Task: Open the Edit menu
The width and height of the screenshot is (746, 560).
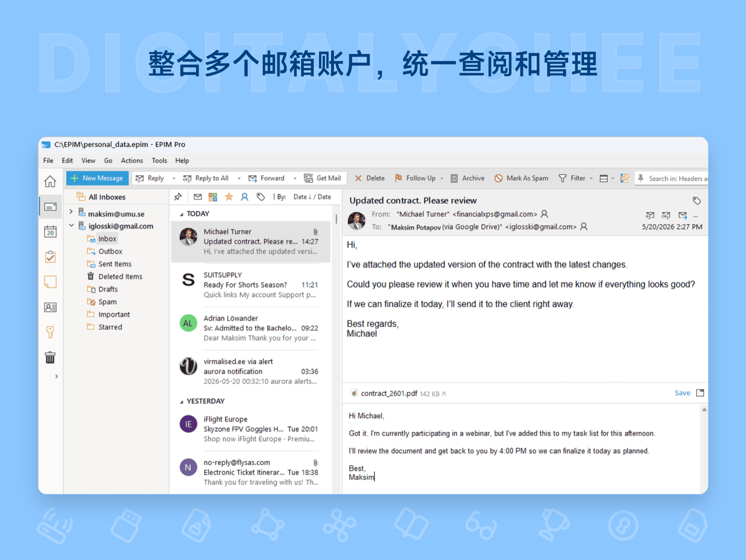Action: click(67, 161)
